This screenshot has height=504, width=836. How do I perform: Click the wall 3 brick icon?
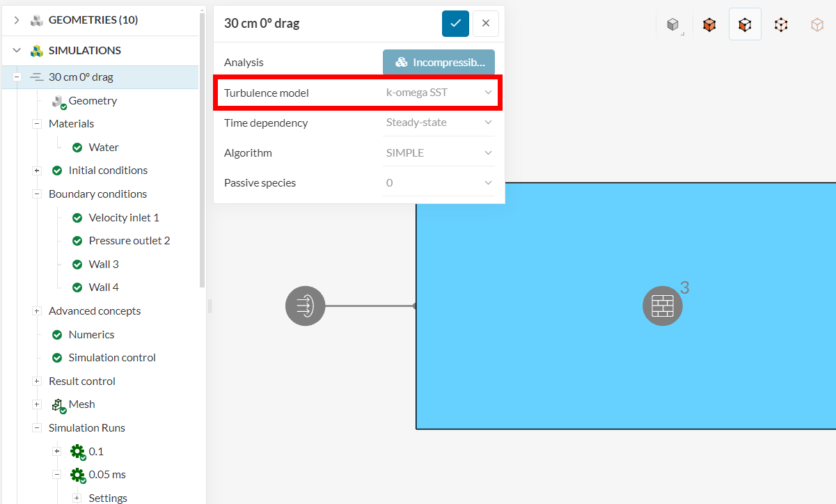[662, 306]
